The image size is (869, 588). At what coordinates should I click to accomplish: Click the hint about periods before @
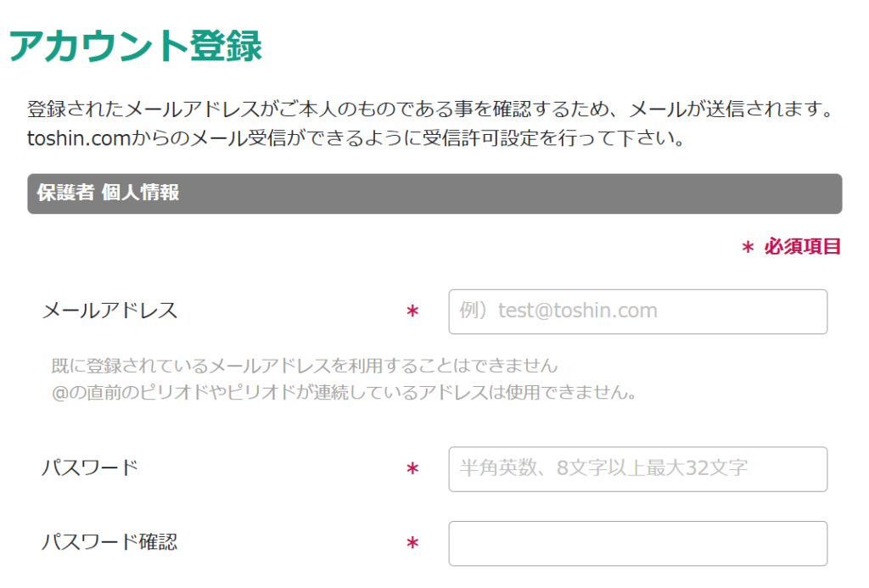point(344,393)
